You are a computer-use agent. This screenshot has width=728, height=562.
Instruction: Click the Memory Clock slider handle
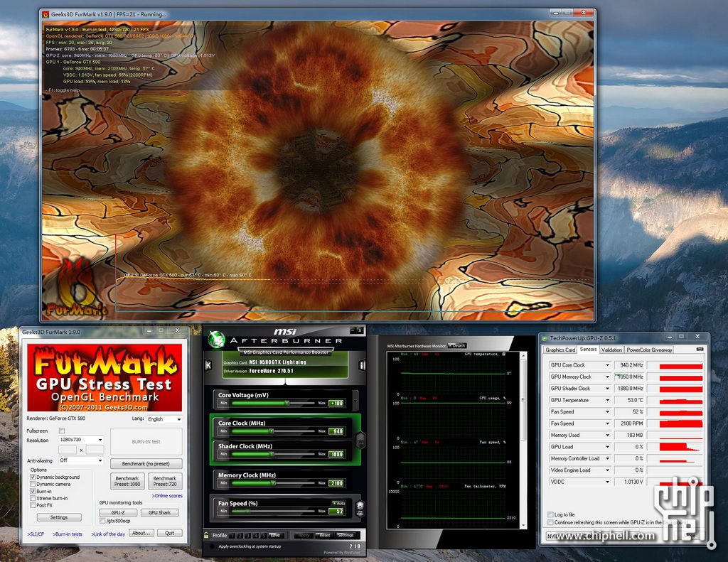[273, 483]
